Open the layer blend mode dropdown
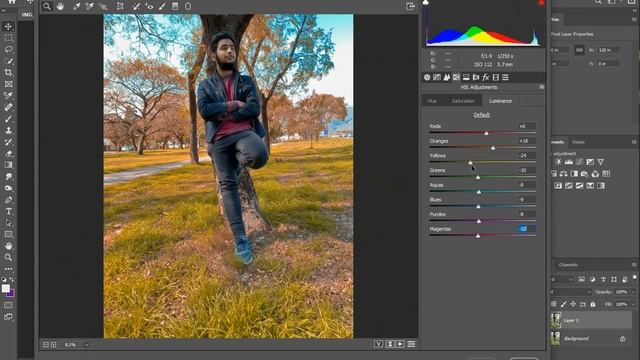This screenshot has width=640, height=360. coord(571,292)
